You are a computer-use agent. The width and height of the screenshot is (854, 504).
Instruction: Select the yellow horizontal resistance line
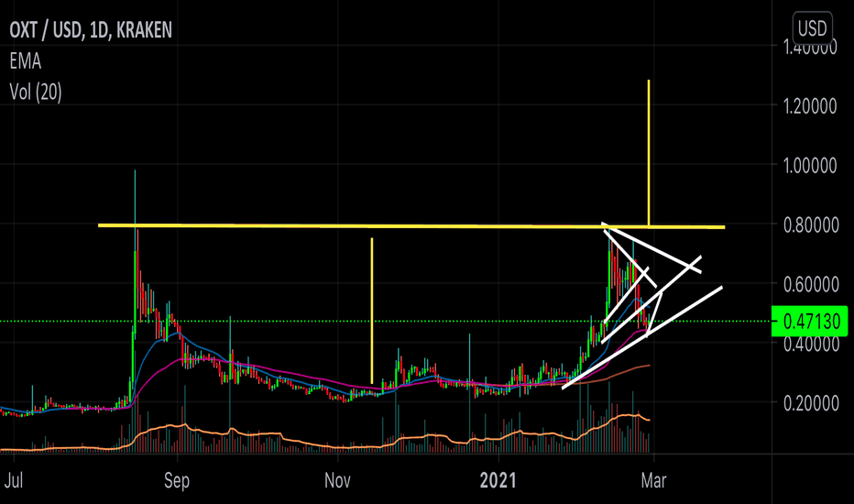tap(411, 225)
